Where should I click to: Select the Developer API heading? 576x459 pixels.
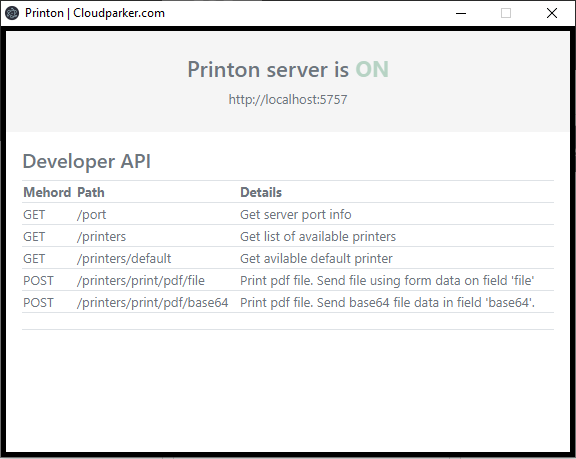[87, 161]
